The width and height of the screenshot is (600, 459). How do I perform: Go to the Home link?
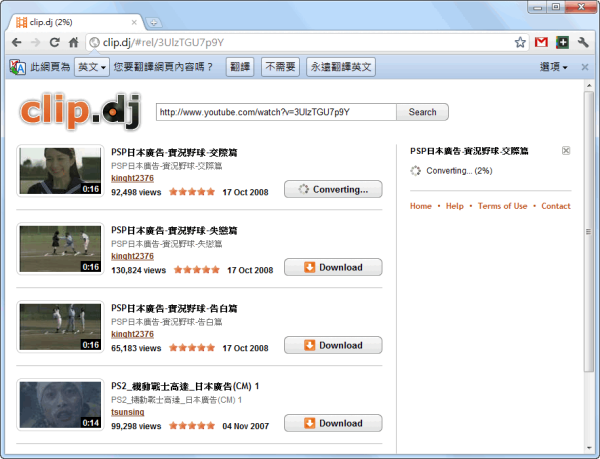pyautogui.click(x=421, y=206)
